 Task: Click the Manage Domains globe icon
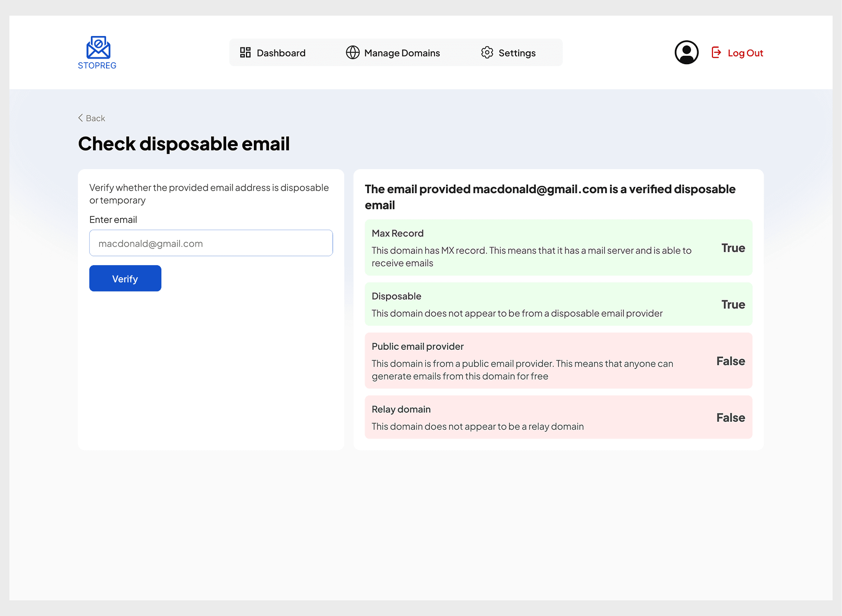pos(353,53)
